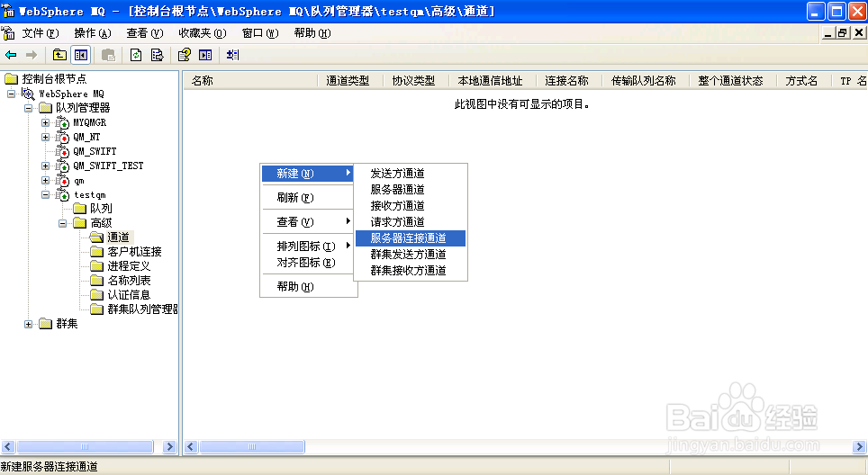Sort by the 通道类型 column header
The width and height of the screenshot is (868, 475).
click(x=350, y=81)
